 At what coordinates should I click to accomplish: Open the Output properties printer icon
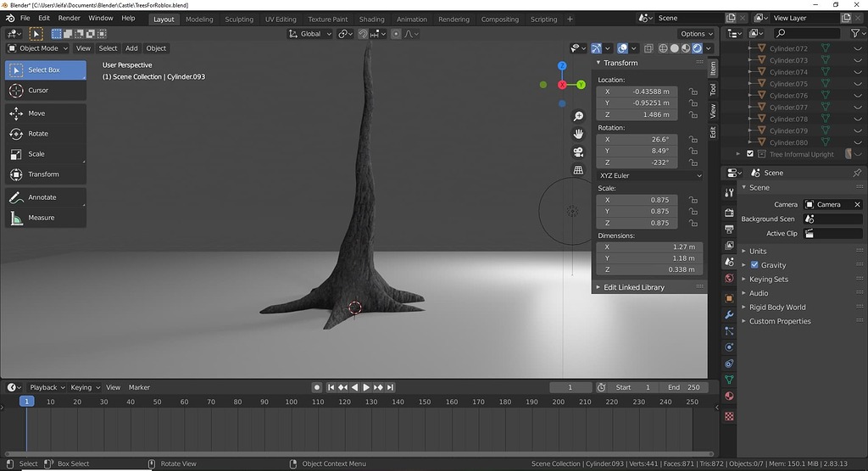pyautogui.click(x=729, y=229)
